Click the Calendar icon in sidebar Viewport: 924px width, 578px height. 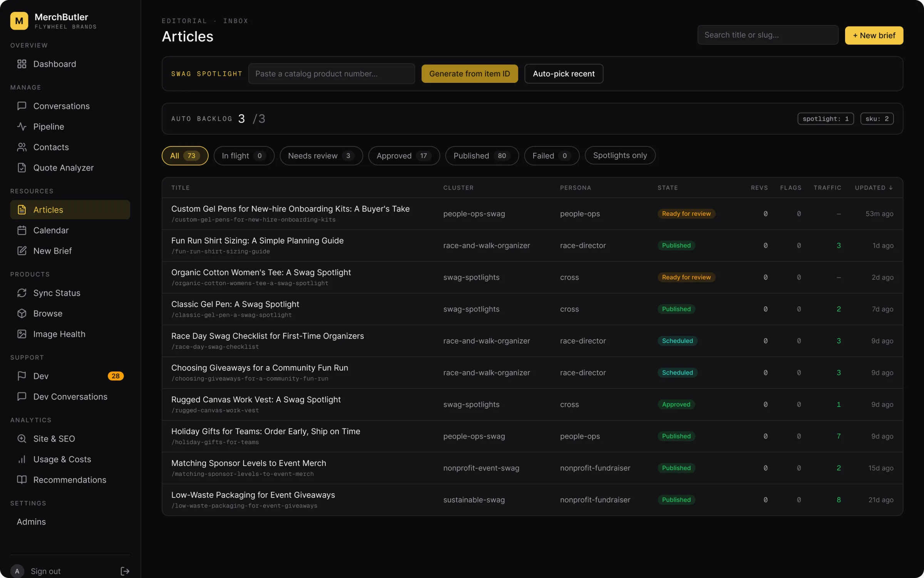point(22,230)
